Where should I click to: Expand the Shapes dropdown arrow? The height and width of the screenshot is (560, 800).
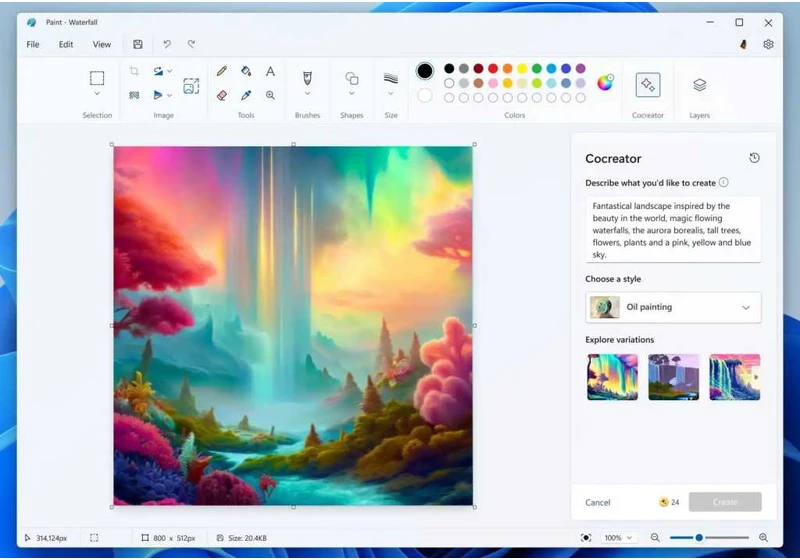coord(352,93)
